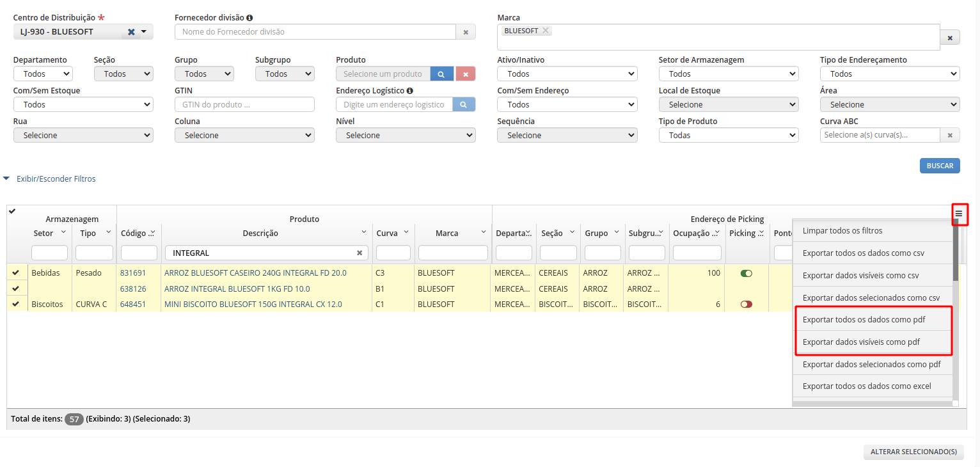Remove the BLUESOFT tag from Marca

[x=545, y=30]
